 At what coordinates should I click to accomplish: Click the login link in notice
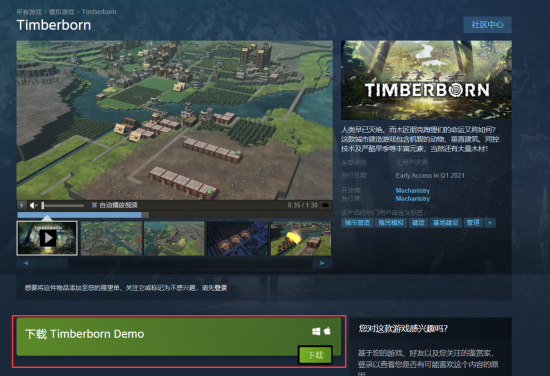[x=221, y=288]
